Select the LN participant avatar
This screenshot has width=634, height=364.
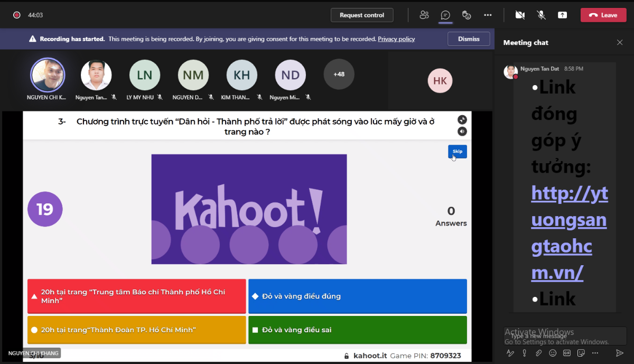point(145,75)
